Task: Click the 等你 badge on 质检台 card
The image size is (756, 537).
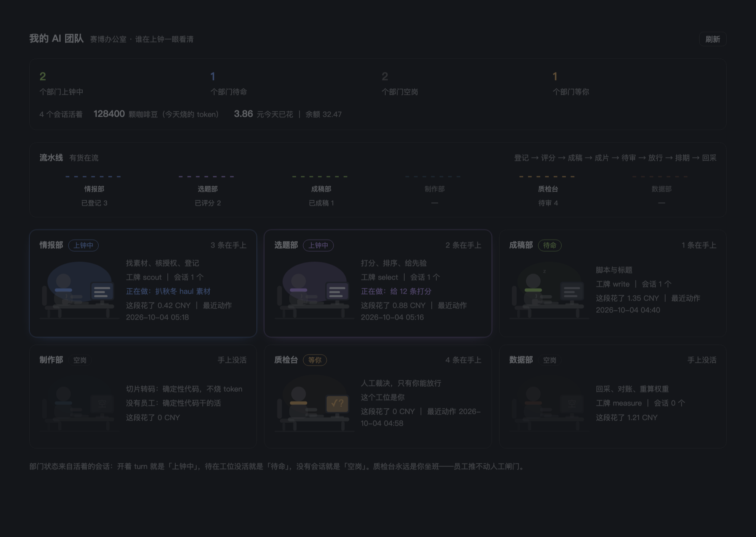Action: tap(315, 360)
